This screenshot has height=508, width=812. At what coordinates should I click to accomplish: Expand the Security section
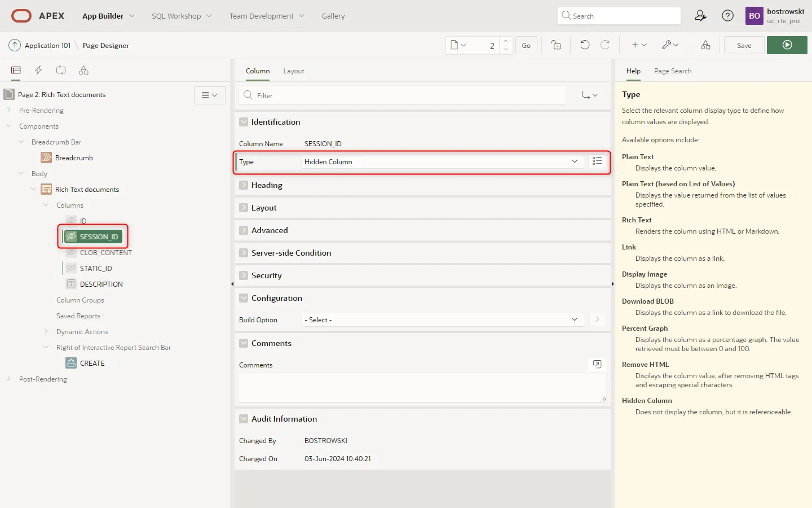click(x=244, y=275)
